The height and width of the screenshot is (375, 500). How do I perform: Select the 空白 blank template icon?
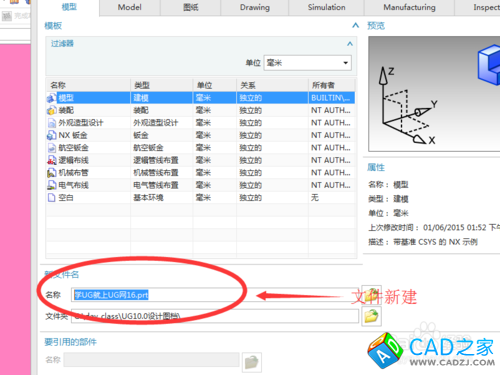(x=52, y=198)
